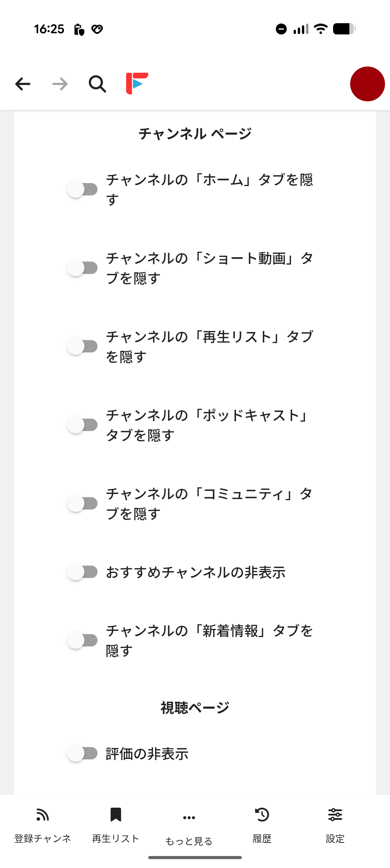Tap the back arrow icon
Screen dimensions: 390x868
[23, 84]
